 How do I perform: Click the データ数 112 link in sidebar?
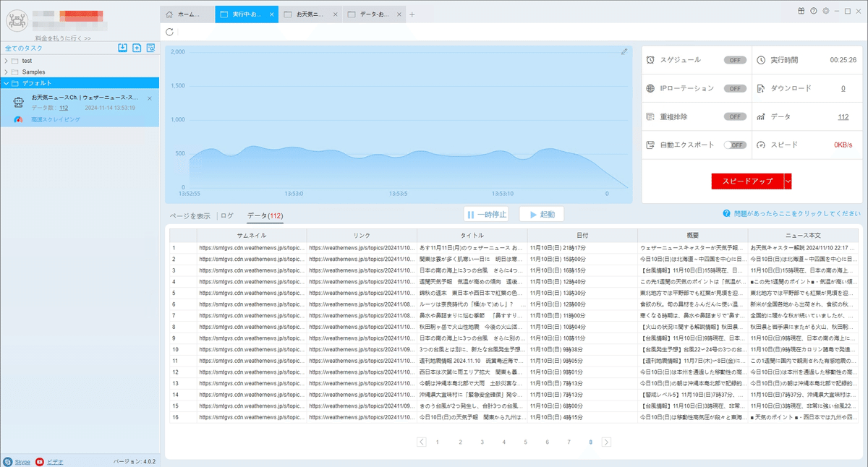[x=64, y=108]
